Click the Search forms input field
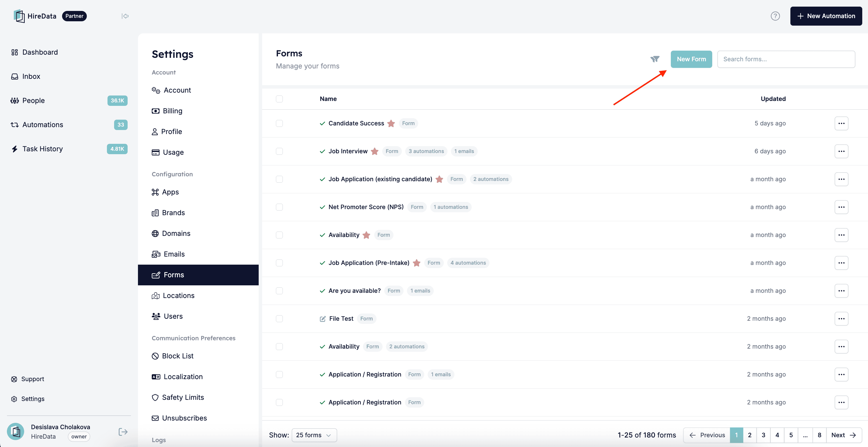This screenshot has width=868, height=447. point(786,59)
